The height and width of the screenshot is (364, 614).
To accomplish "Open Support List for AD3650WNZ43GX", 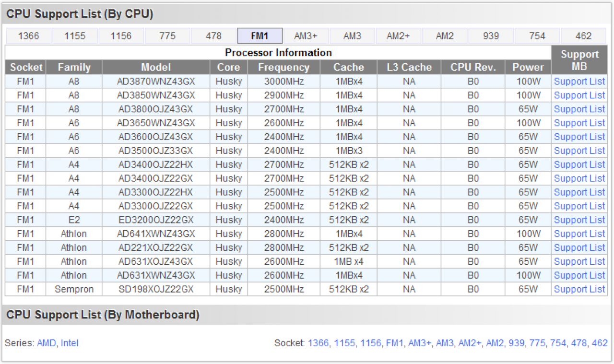I will point(579,123).
